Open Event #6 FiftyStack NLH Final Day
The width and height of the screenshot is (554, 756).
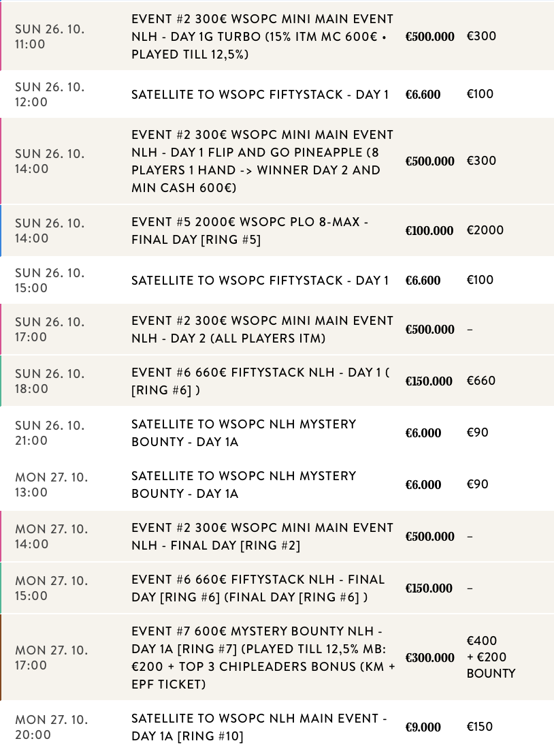coord(259,588)
